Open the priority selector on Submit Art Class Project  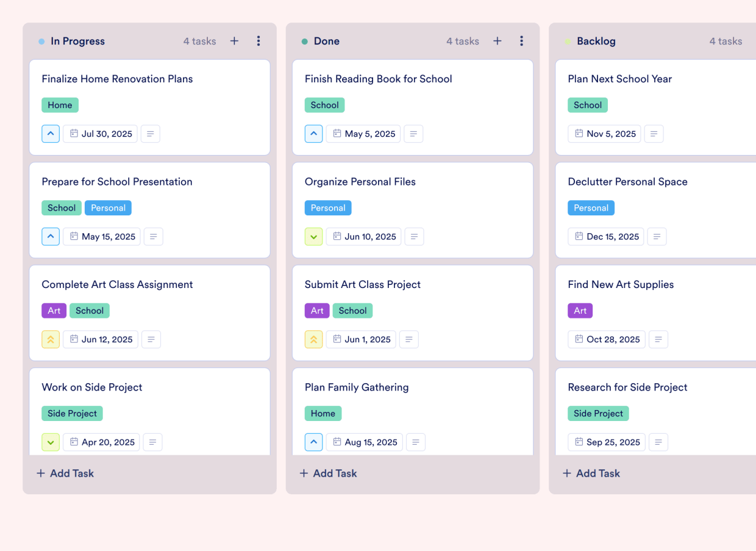313,339
